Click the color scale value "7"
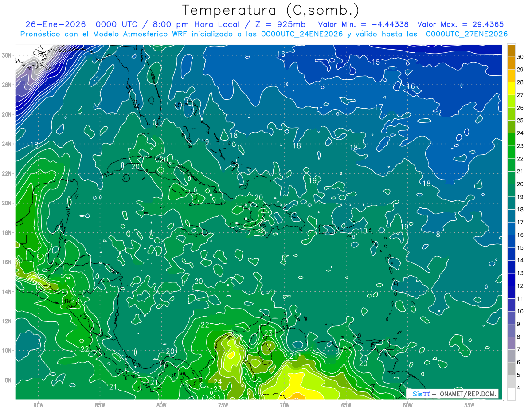This screenshot has height=411, width=532. coord(519,349)
